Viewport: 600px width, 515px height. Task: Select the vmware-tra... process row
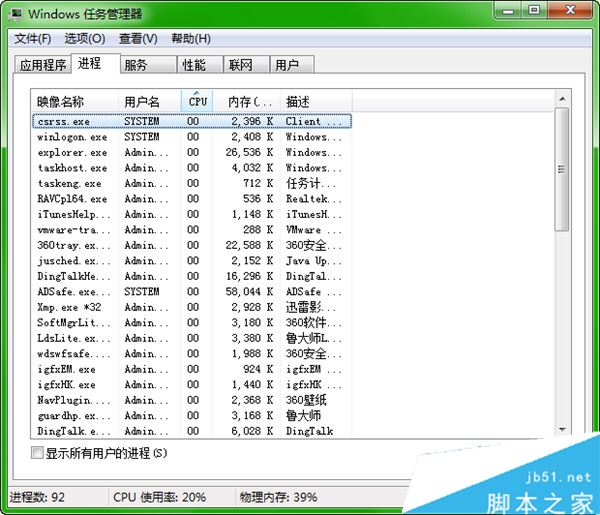(192, 230)
